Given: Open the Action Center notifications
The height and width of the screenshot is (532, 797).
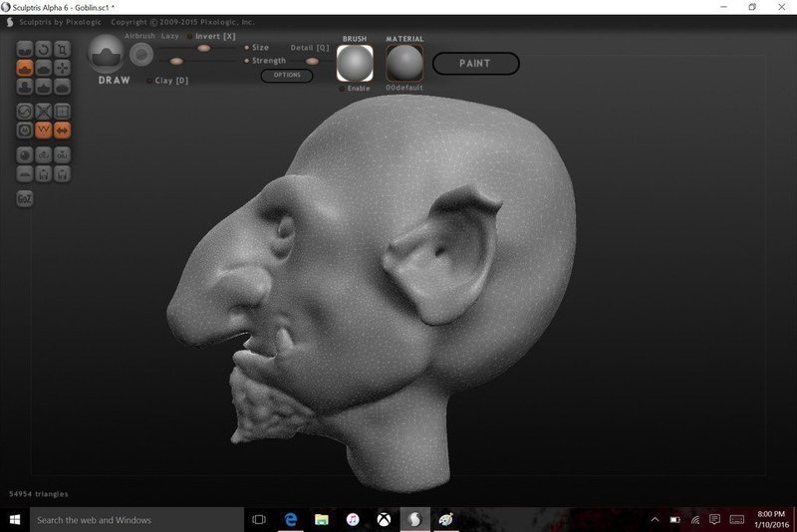Looking at the screenshot, I should 714,519.
